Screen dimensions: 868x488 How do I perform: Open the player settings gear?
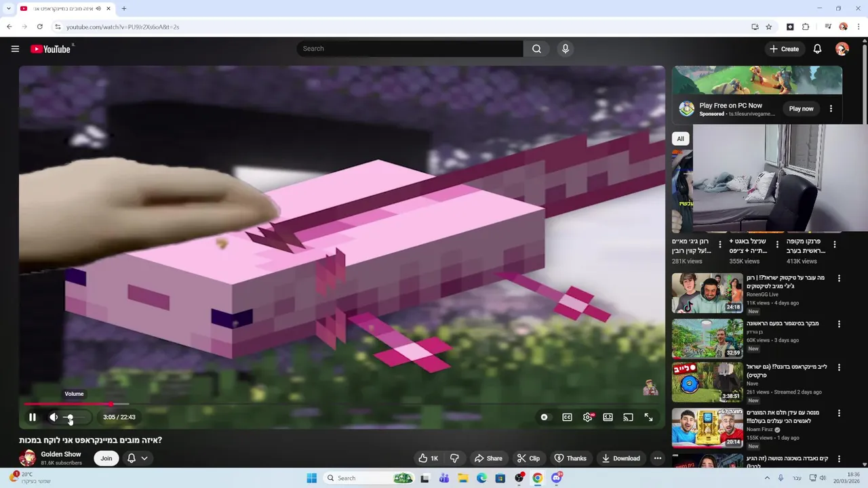pos(587,418)
